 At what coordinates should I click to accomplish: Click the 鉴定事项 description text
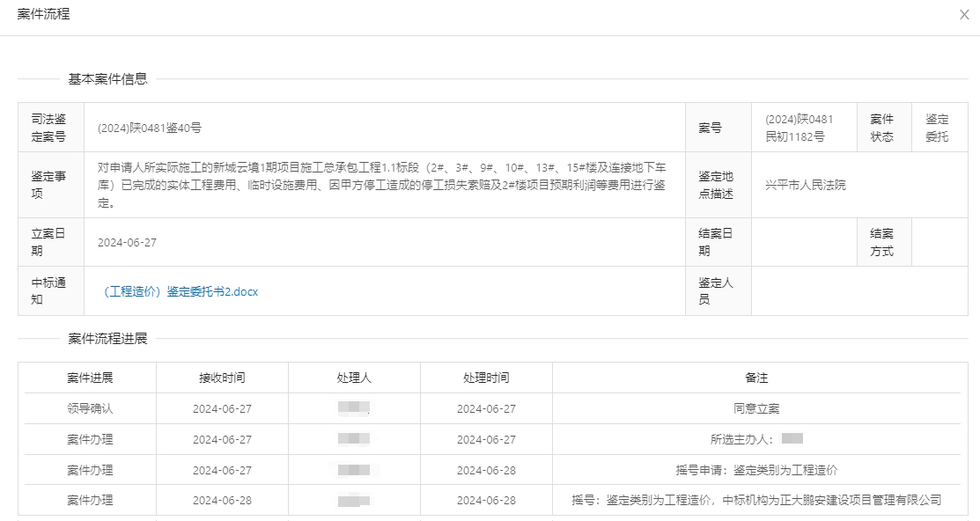click(x=381, y=185)
